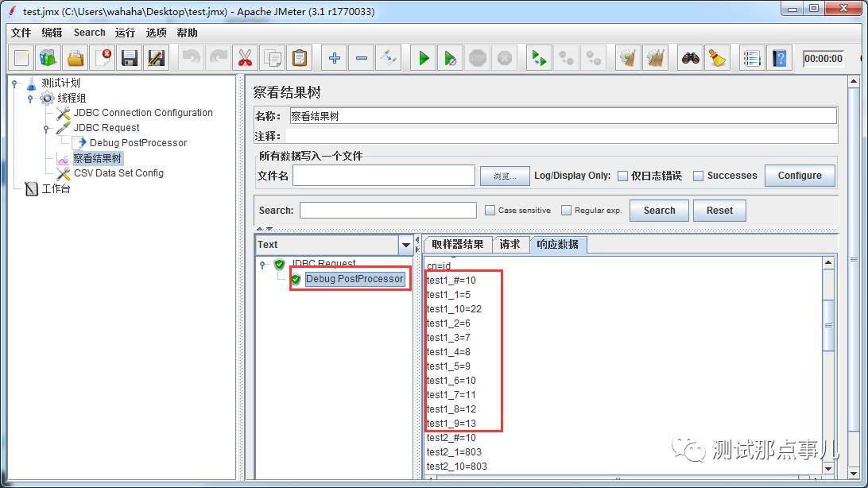The width and height of the screenshot is (868, 488).
Task: Select Debug PostProcessor result entry
Action: pyautogui.click(x=355, y=279)
